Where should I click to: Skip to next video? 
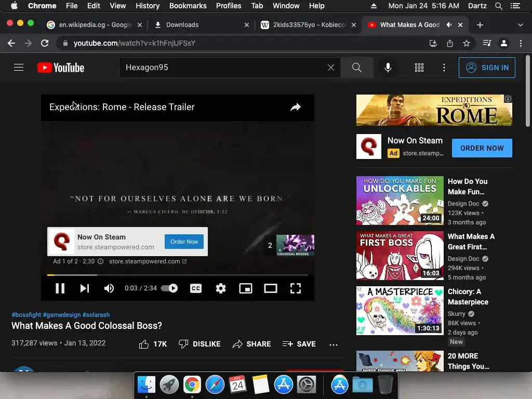click(x=85, y=288)
